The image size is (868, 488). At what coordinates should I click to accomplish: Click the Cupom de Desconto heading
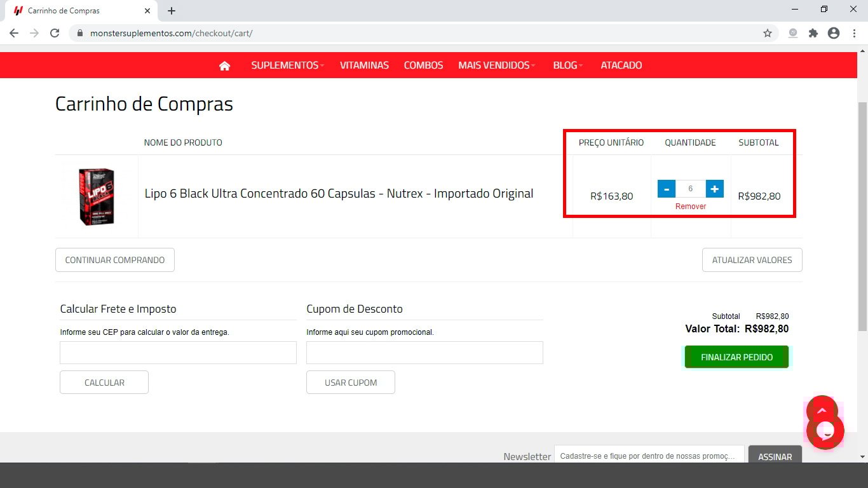[x=355, y=309]
